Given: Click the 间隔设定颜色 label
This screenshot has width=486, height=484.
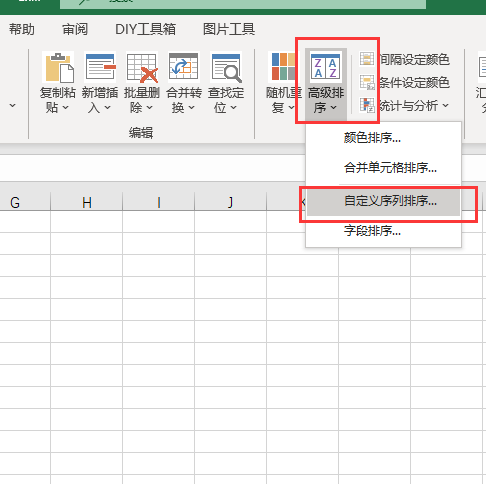Looking at the screenshot, I should point(415,59).
